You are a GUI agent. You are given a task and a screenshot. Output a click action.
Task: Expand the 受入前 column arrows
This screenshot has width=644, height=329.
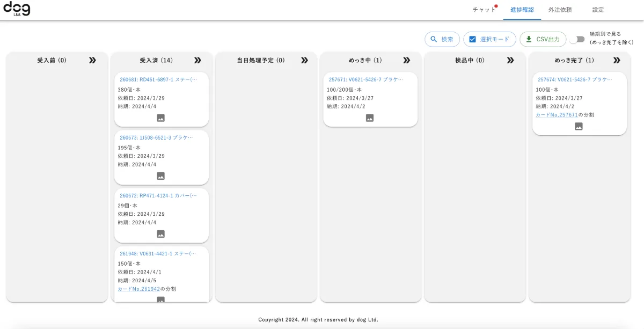click(x=92, y=61)
